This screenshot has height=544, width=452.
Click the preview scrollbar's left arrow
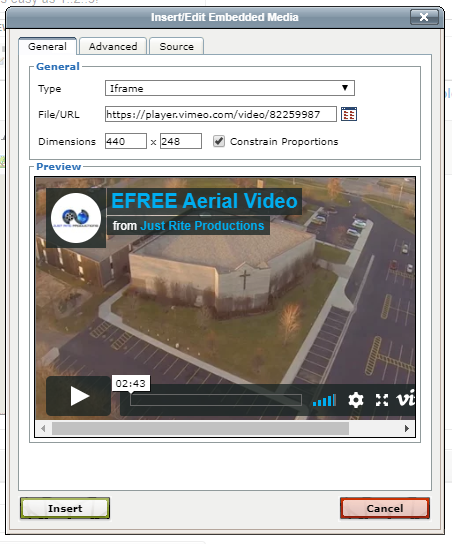point(43,428)
